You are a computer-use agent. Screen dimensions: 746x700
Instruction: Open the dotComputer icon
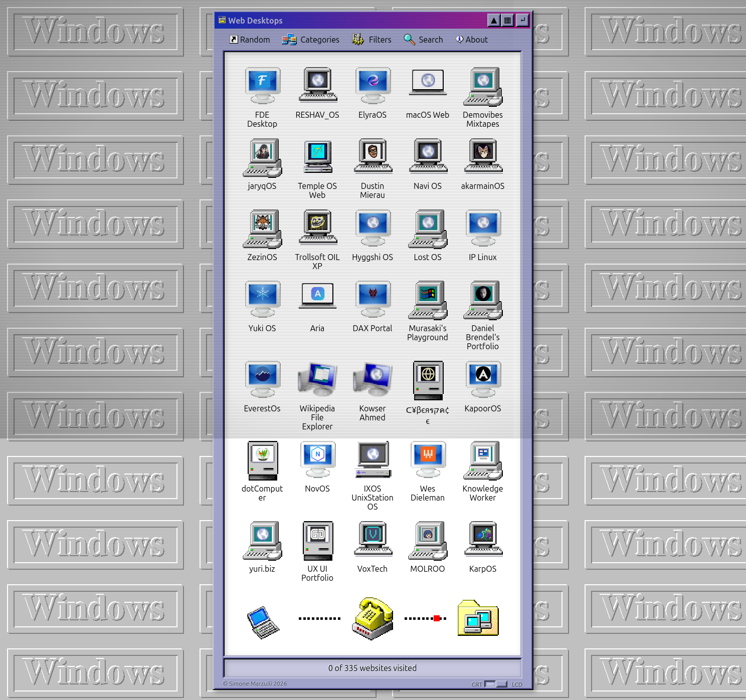pos(262,460)
